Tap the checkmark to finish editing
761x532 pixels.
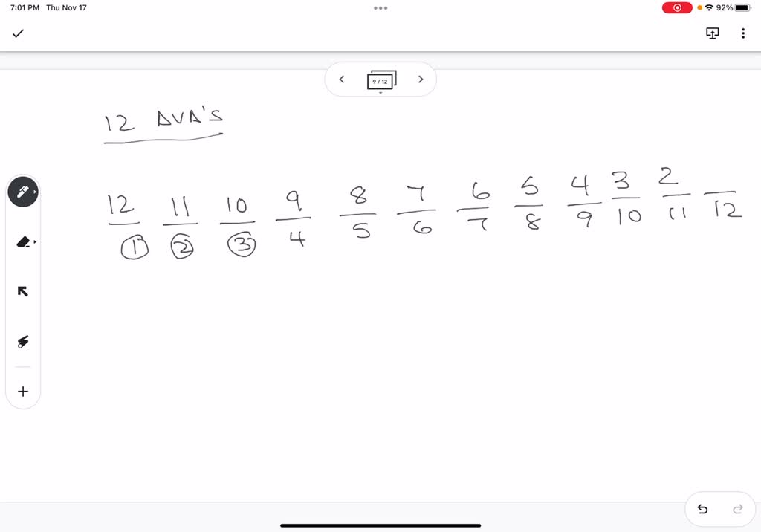pyautogui.click(x=18, y=33)
